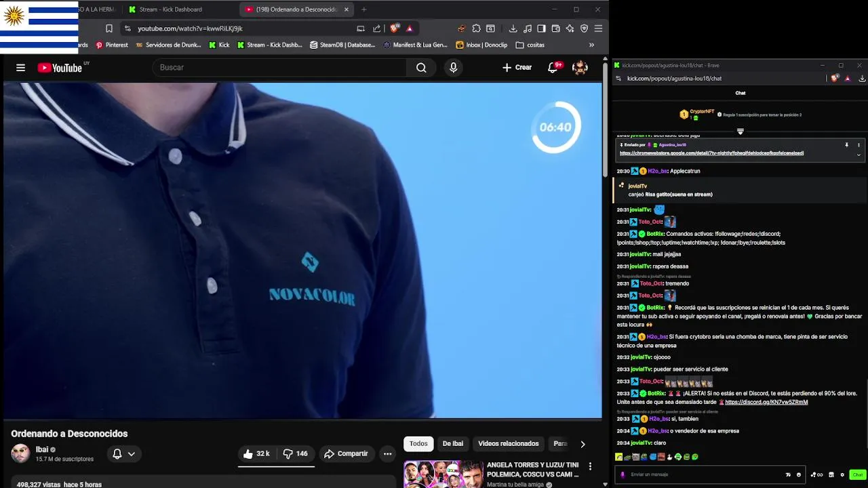This screenshot has width=868, height=488.
Task: Select the Todos filter chip
Action: coord(418,444)
